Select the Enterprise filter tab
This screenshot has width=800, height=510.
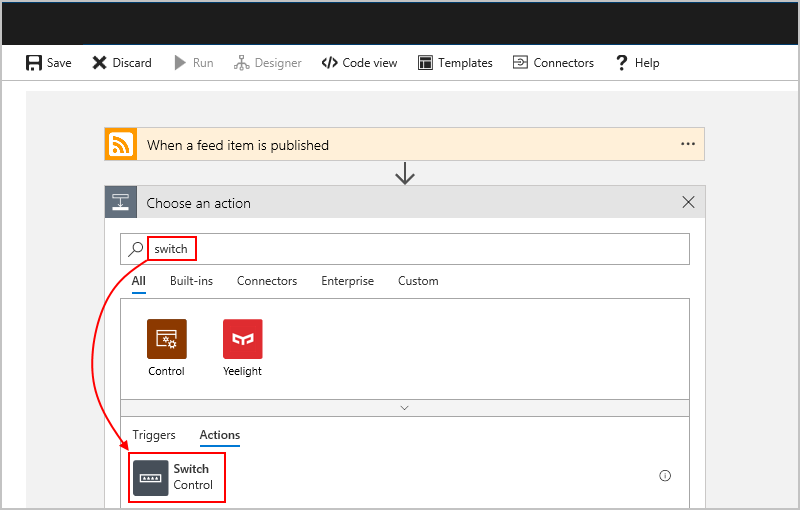(347, 281)
